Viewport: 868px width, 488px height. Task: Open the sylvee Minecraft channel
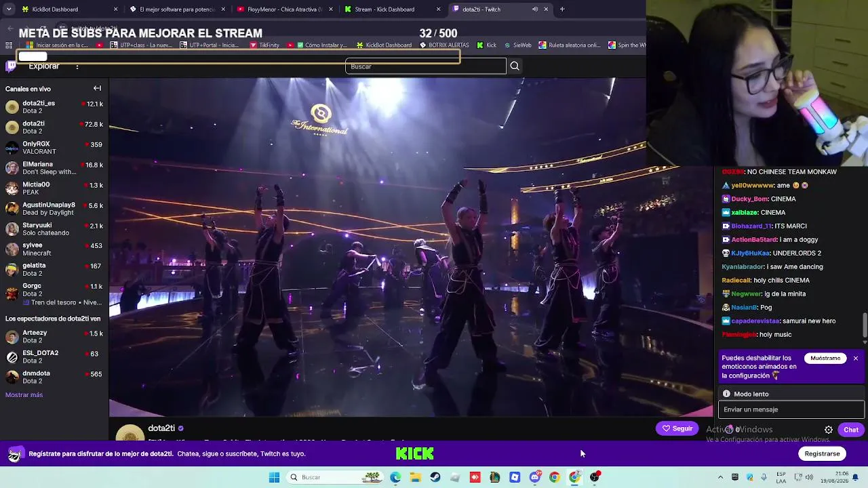point(54,249)
